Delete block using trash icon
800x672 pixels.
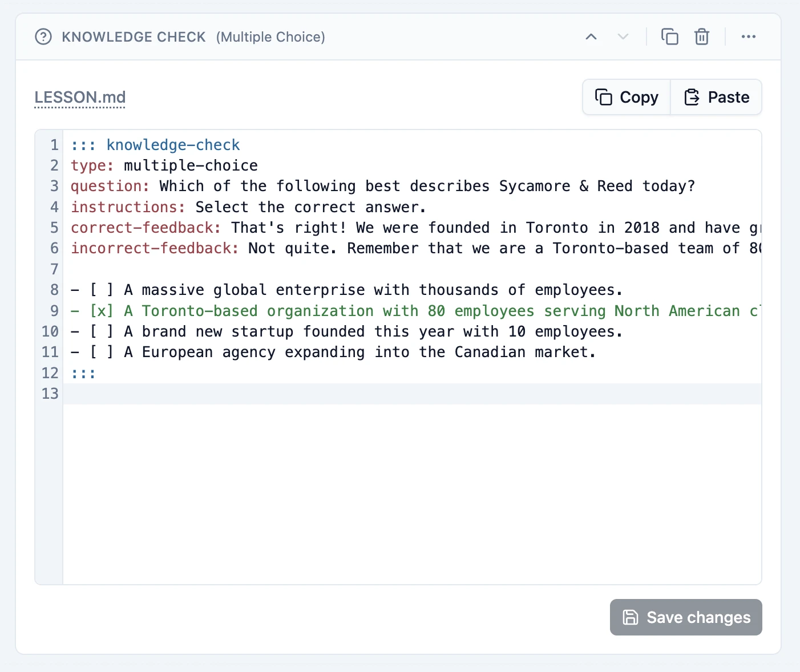[x=701, y=37]
